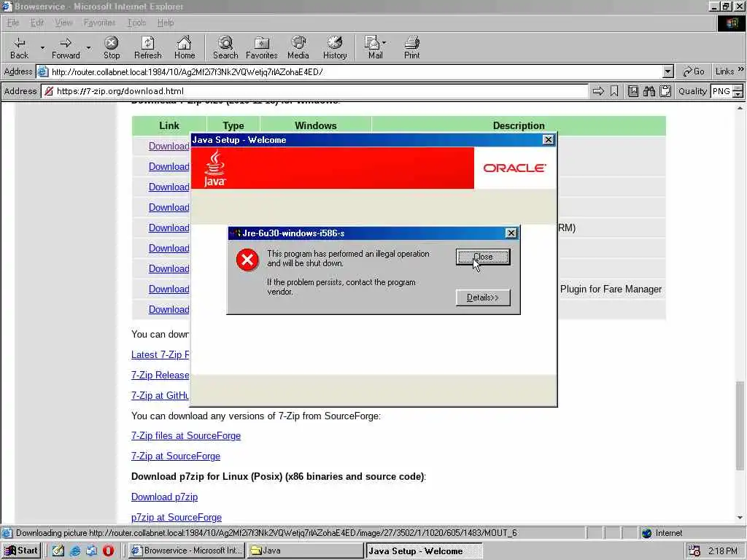
Task: Click the page vertical scrollbar thumb
Action: [740, 425]
